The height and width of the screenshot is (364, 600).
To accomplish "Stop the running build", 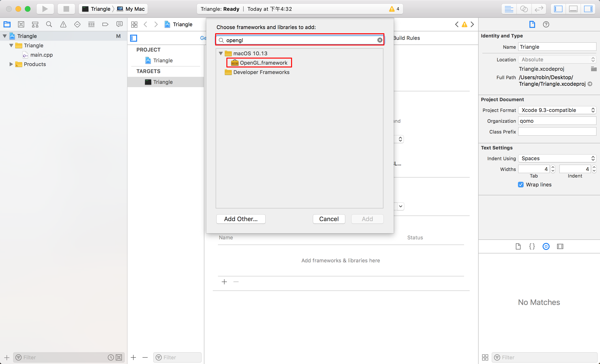I will [66, 9].
